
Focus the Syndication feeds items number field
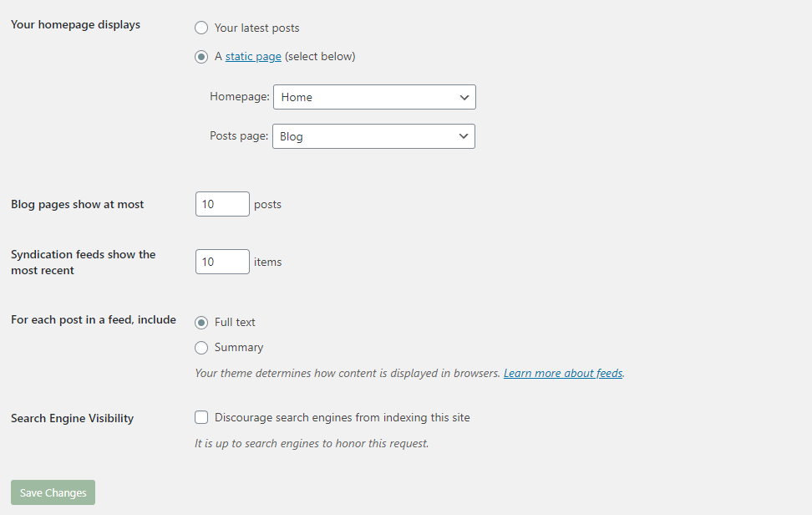(x=222, y=262)
